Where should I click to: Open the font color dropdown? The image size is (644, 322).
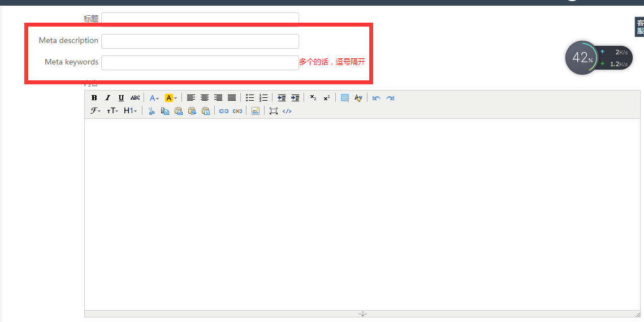154,98
